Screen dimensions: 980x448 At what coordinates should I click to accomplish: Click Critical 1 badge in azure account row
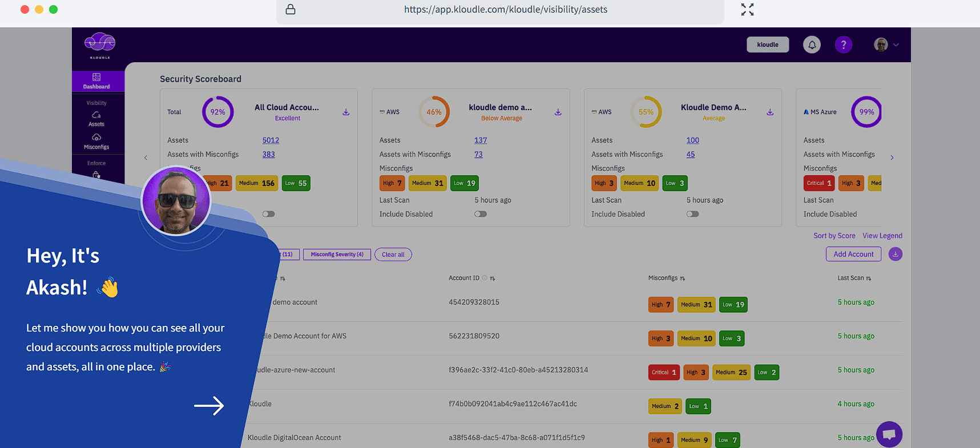click(x=664, y=372)
